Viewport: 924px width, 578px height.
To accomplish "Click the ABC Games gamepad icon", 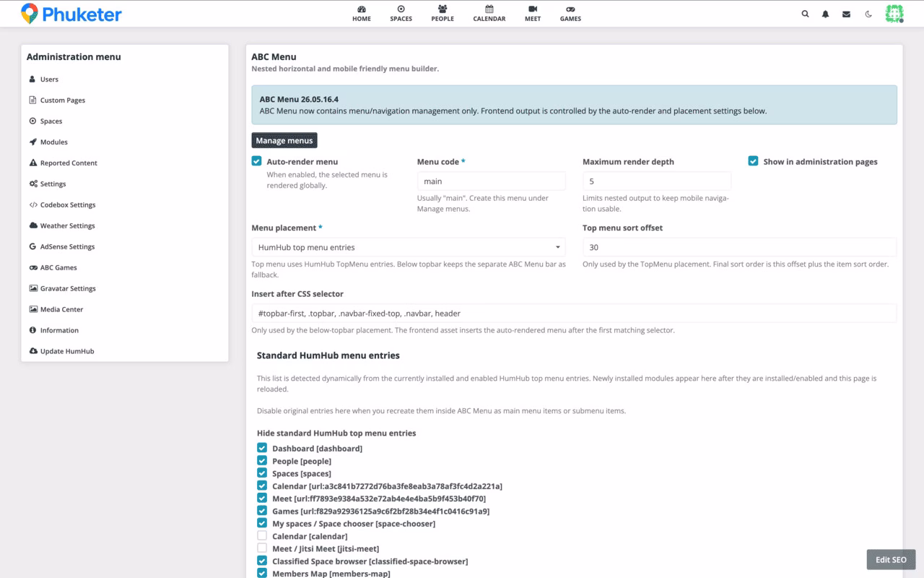I will click(x=33, y=268).
